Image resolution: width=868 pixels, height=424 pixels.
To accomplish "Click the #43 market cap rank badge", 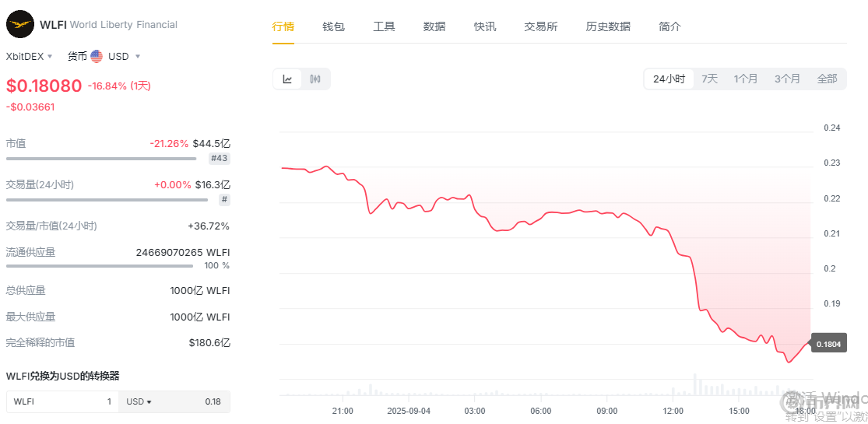I will [220, 159].
